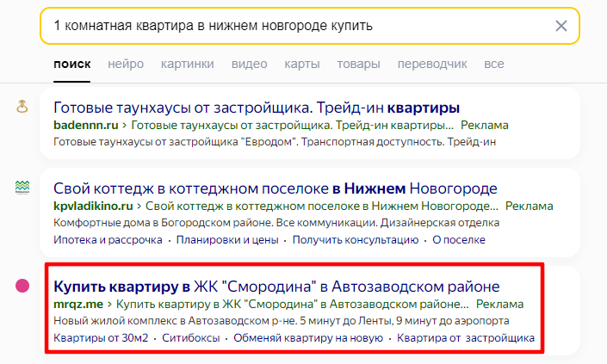The width and height of the screenshot is (607, 364).
Task: Open the 'Квартира от застройщика' sitelink
Action: coord(466,338)
